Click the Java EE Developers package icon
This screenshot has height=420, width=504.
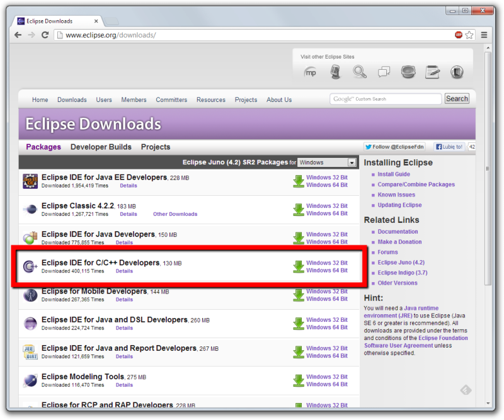[30, 181]
